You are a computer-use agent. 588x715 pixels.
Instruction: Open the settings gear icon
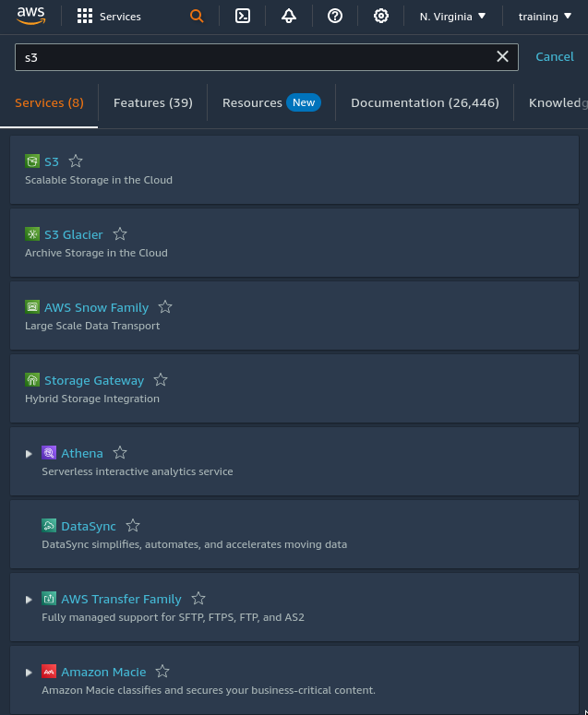point(381,16)
